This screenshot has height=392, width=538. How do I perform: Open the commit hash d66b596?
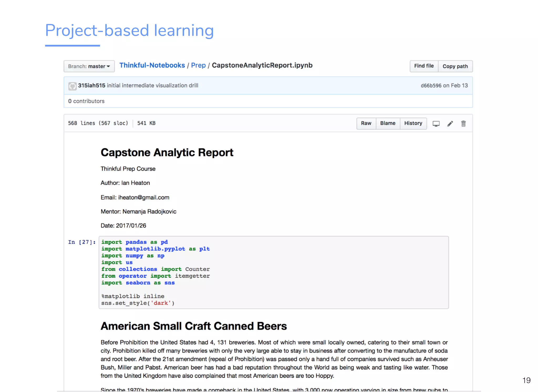pyautogui.click(x=431, y=86)
